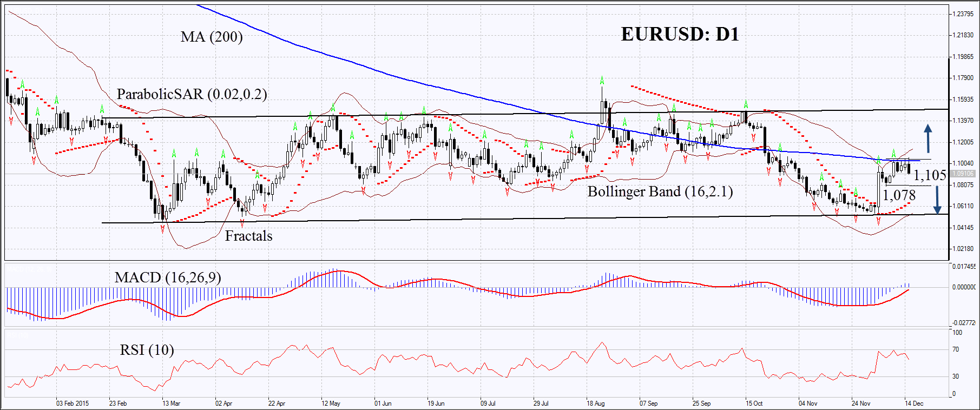The image size is (980, 410).
Task: Click the 1.15935 price axis label
Action: click(963, 100)
